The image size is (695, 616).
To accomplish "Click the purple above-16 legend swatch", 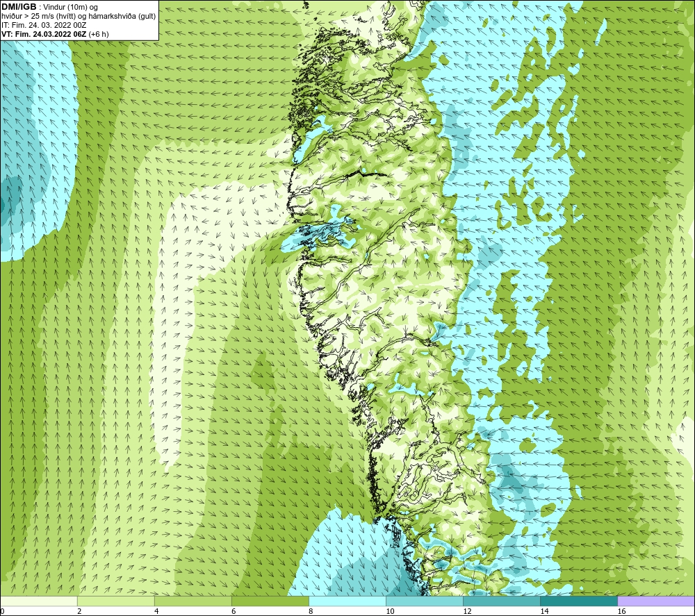I will pos(656,601).
